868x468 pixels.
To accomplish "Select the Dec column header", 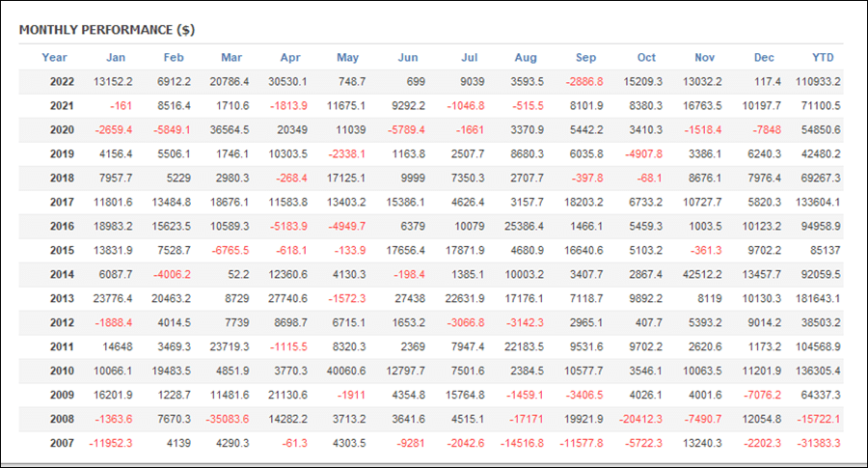I will point(764,57).
